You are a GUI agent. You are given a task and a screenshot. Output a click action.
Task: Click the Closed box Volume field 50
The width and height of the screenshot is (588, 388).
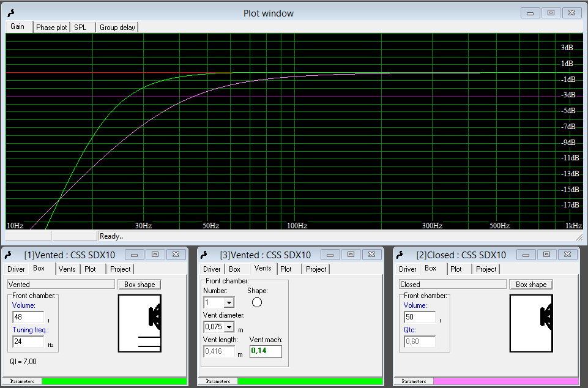(x=420, y=317)
